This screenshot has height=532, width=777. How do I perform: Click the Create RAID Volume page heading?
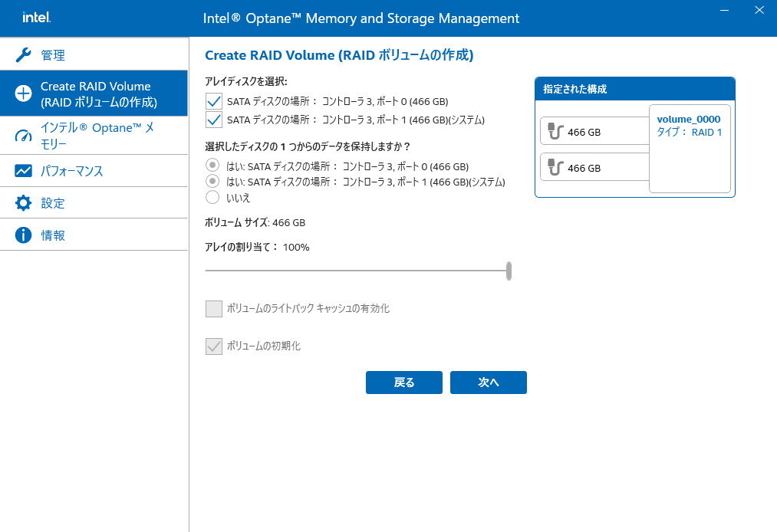click(x=340, y=55)
